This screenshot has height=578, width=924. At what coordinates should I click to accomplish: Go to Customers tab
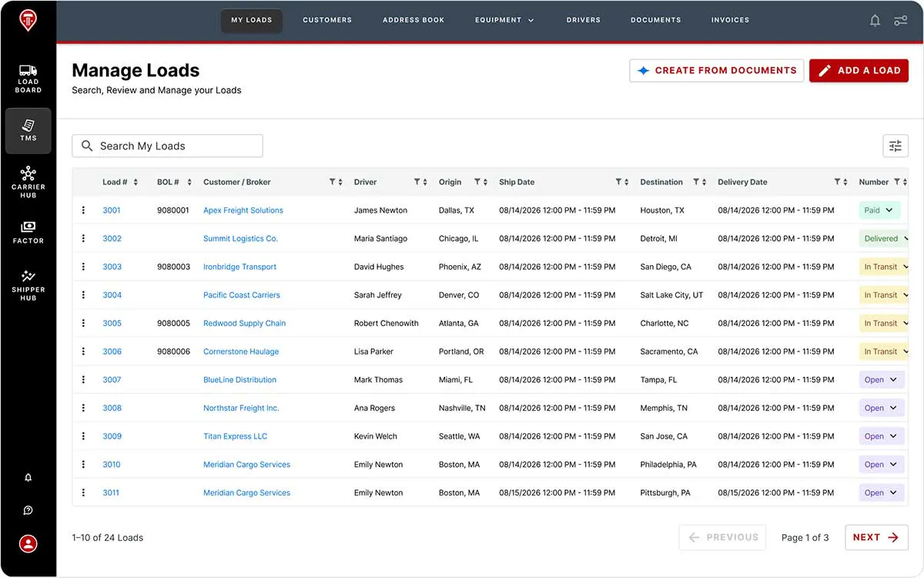pos(327,20)
